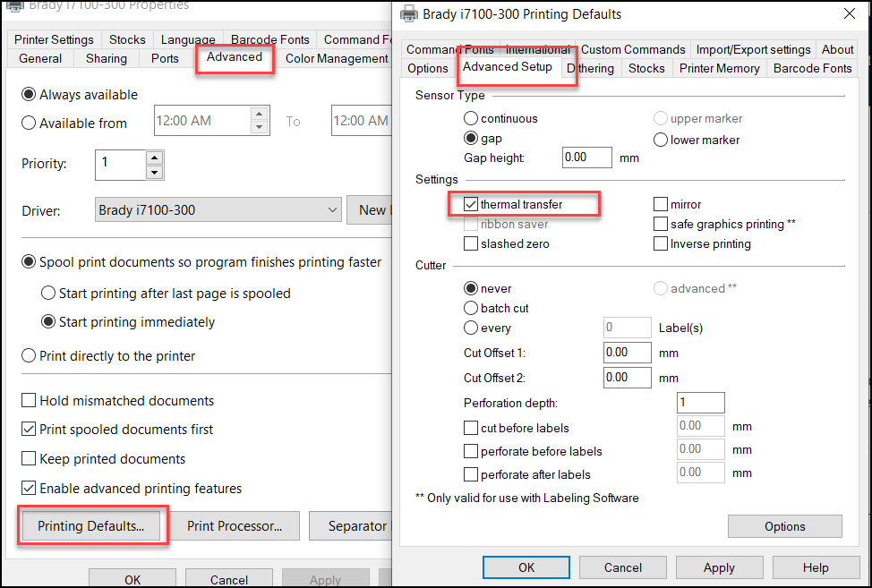Screen dimensions: 872x588
Task: Click the Options button
Action: (784, 526)
